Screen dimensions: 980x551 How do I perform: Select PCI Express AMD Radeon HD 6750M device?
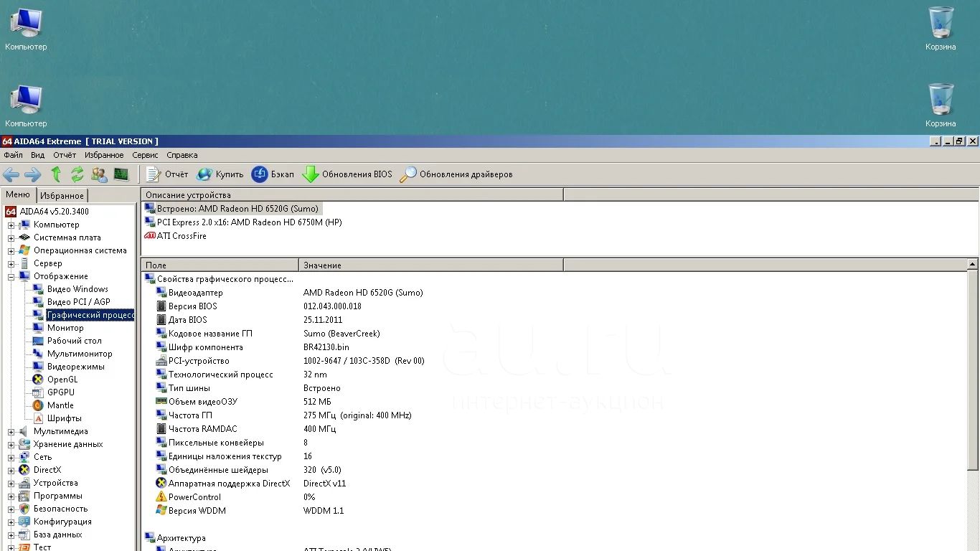[243, 222]
